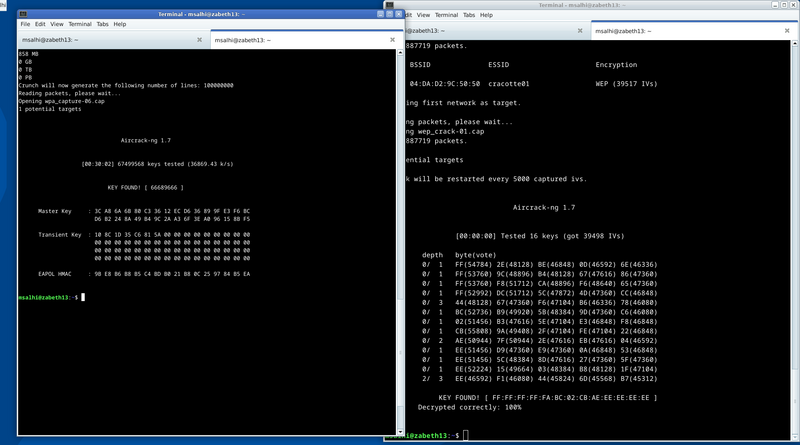Open Tabs menu in left terminal
This screenshot has width=800, height=445.
pyautogui.click(x=103, y=24)
